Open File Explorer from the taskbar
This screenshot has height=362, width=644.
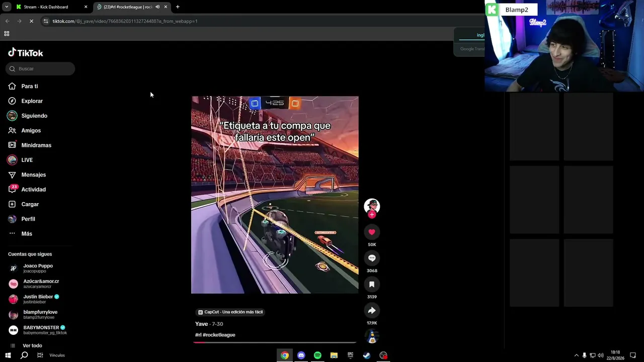click(x=334, y=355)
